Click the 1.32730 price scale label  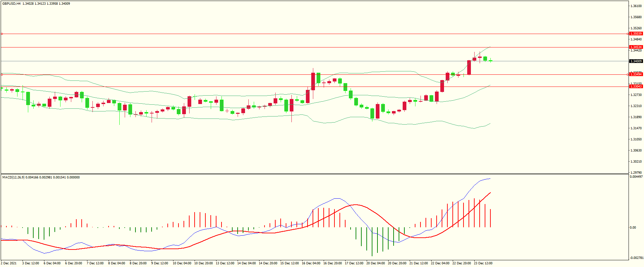pos(636,95)
